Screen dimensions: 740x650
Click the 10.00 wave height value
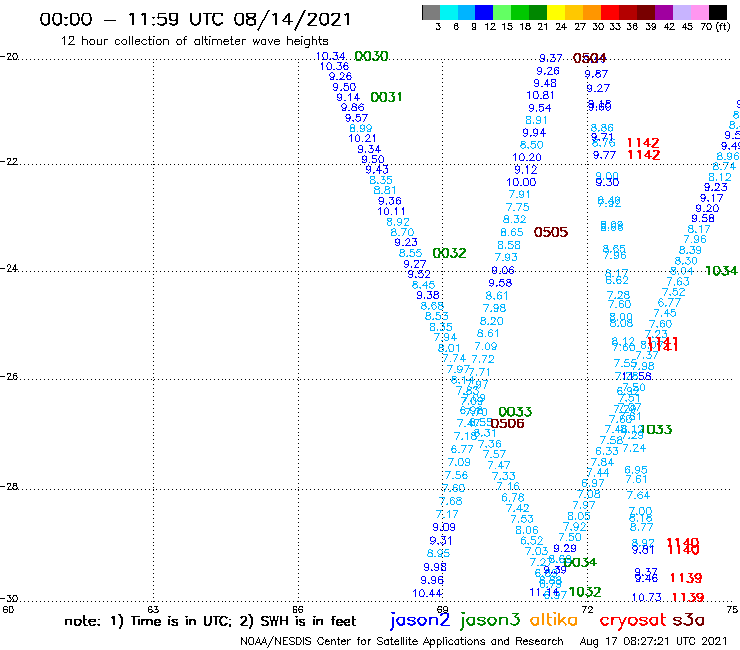click(x=521, y=182)
